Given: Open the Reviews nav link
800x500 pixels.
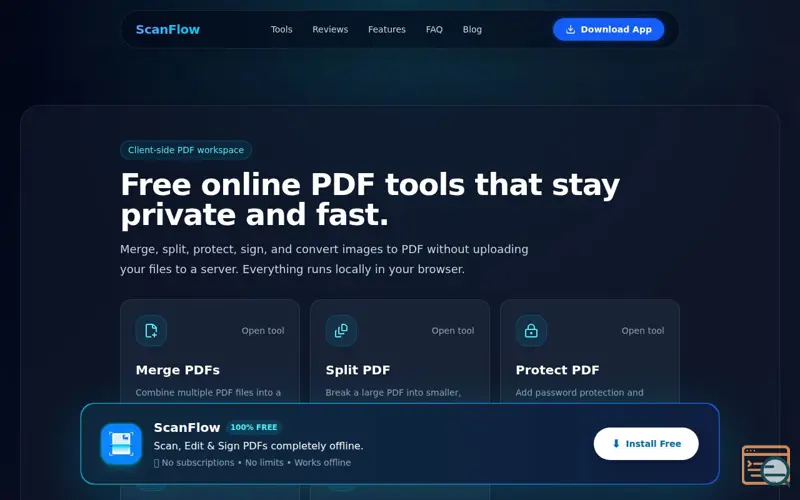Looking at the screenshot, I should click(330, 30).
